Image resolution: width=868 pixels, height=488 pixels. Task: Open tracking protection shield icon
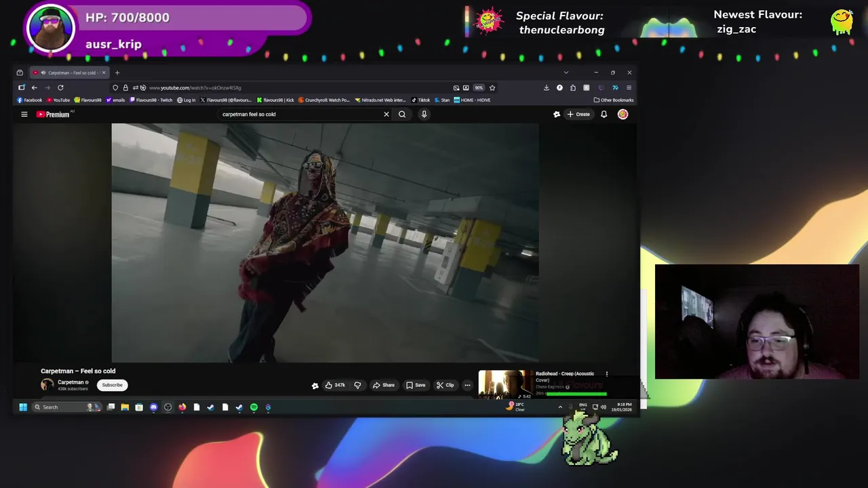(x=115, y=87)
